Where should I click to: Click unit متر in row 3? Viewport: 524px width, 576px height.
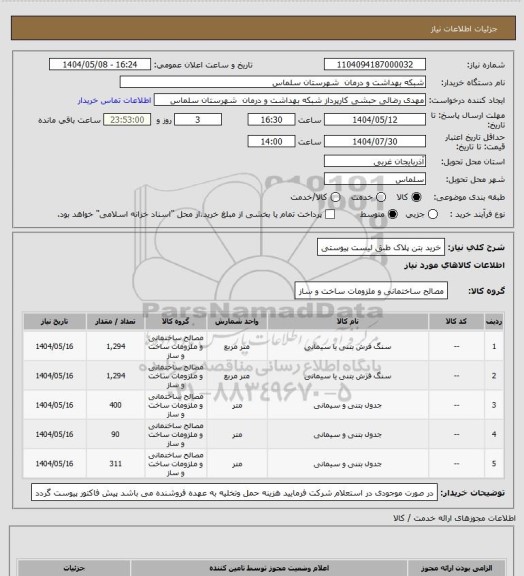click(x=237, y=405)
